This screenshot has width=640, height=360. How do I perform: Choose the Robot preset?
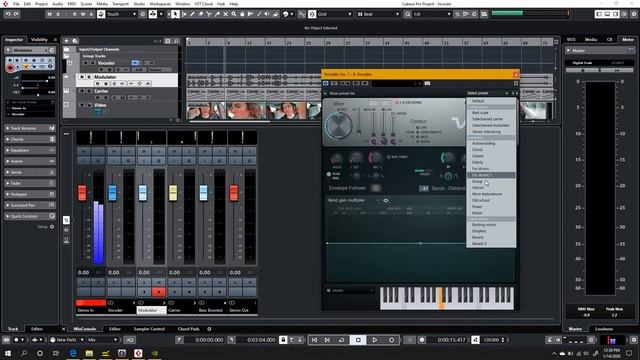pos(491,213)
